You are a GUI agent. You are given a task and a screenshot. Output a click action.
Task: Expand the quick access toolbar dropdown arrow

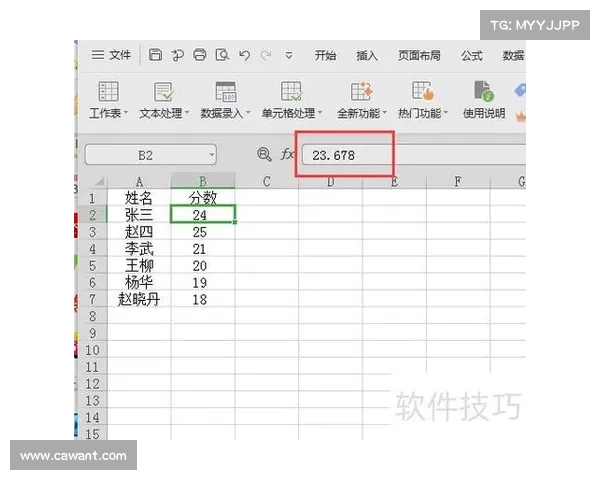click(289, 55)
